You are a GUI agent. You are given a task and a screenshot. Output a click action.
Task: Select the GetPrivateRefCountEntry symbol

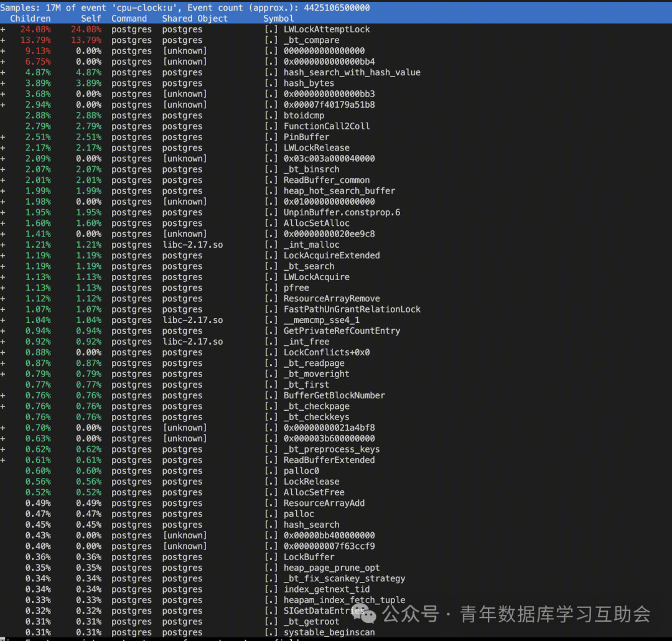342,331
